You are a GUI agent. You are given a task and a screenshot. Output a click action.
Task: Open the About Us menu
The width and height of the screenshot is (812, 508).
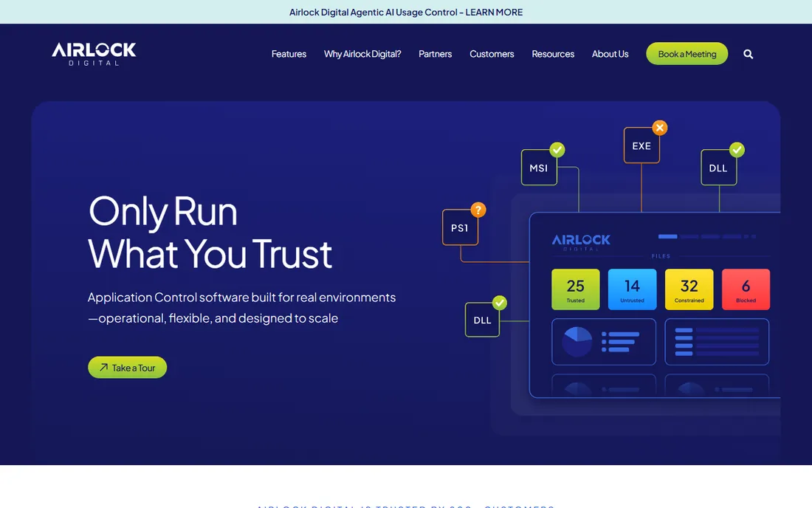pos(610,54)
